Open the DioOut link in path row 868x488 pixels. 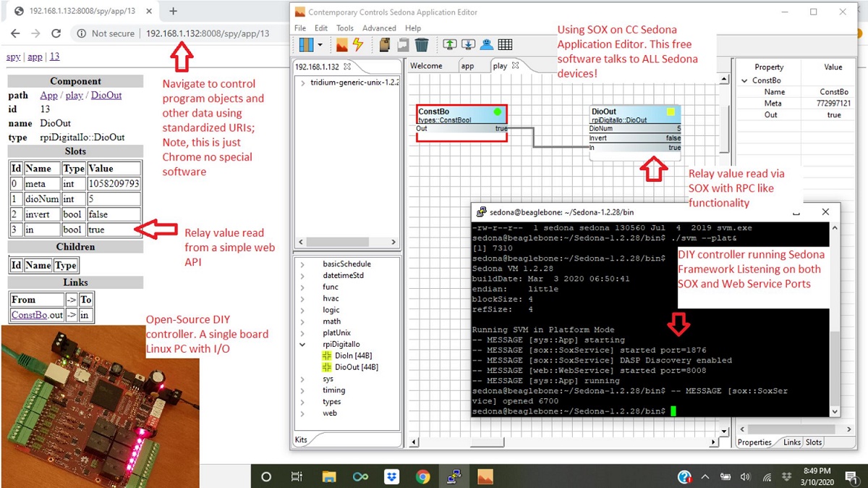106,96
